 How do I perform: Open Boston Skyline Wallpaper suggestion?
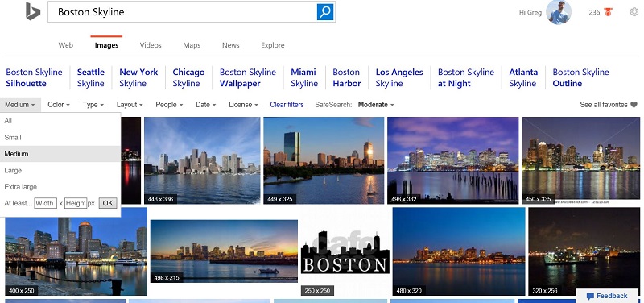coord(248,77)
